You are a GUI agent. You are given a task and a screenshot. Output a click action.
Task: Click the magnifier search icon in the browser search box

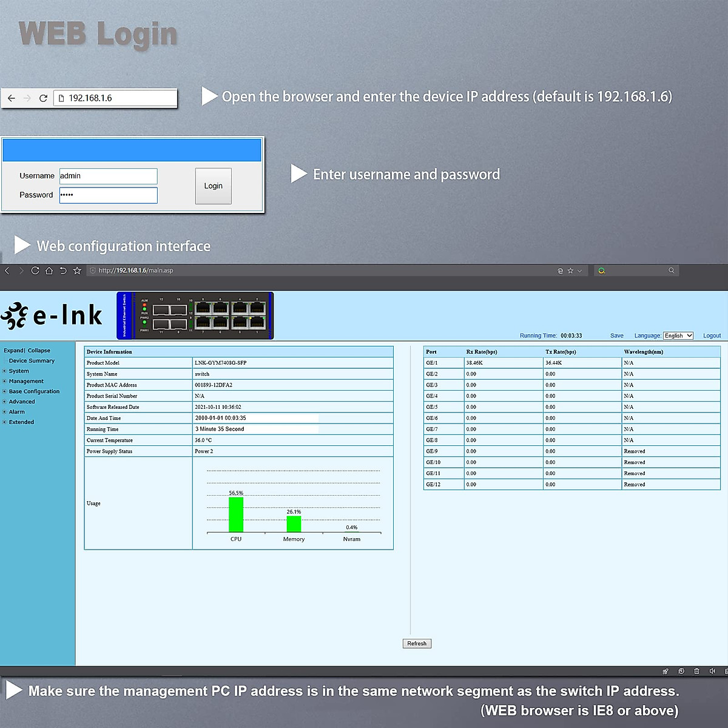click(x=671, y=271)
